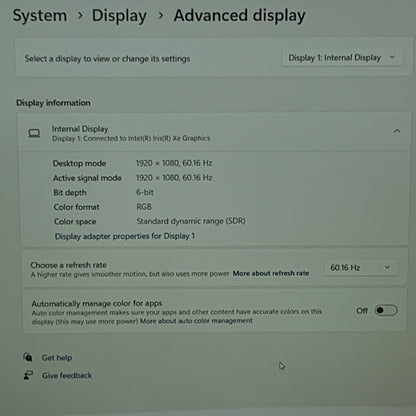The image size is (416, 416).
Task: Click the Color space label
Action: pyautogui.click(x=75, y=222)
